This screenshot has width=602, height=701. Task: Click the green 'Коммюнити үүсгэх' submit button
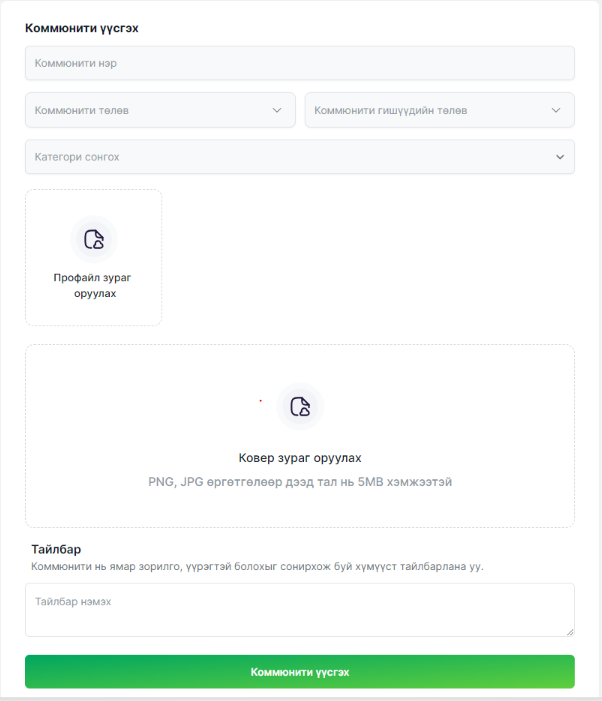tap(300, 672)
